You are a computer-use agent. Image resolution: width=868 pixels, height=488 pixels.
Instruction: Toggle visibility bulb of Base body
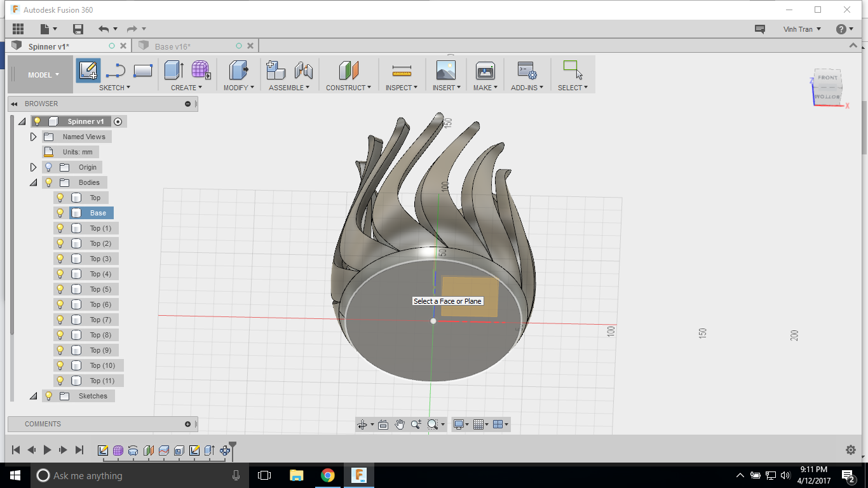click(60, 213)
